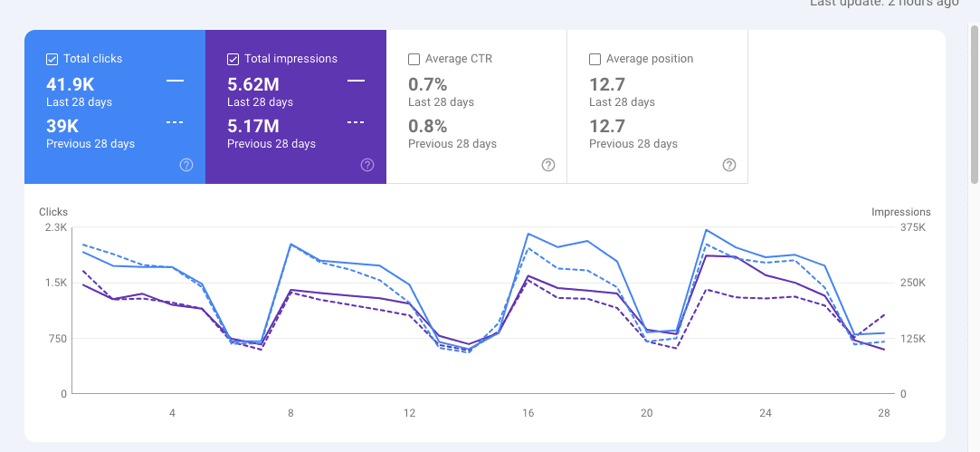The height and width of the screenshot is (452, 980).
Task: Click the 39K previous clicks value
Action: click(x=62, y=126)
